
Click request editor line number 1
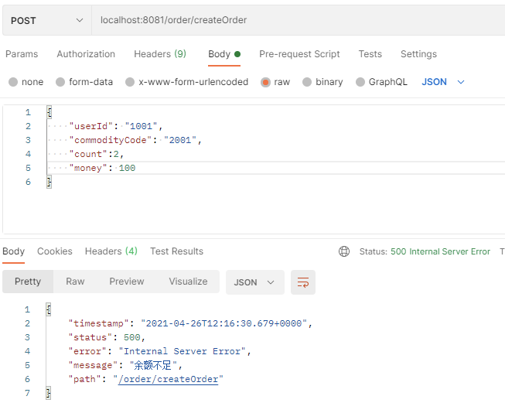coord(28,112)
